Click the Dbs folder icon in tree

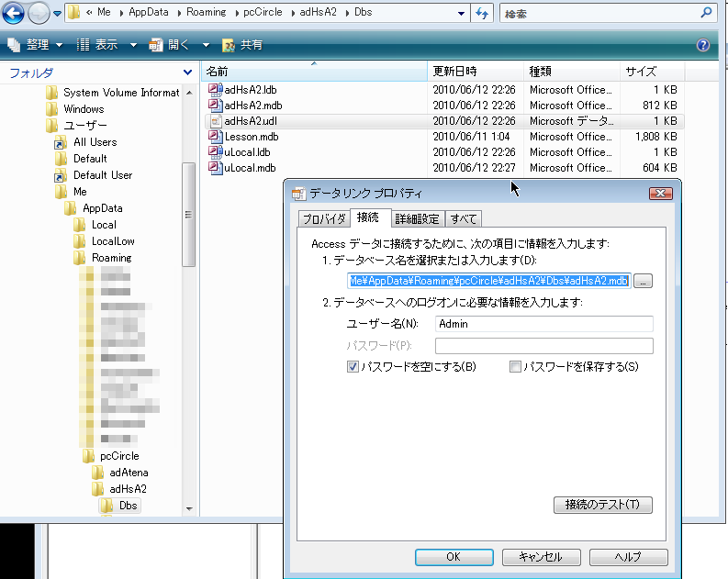point(107,506)
